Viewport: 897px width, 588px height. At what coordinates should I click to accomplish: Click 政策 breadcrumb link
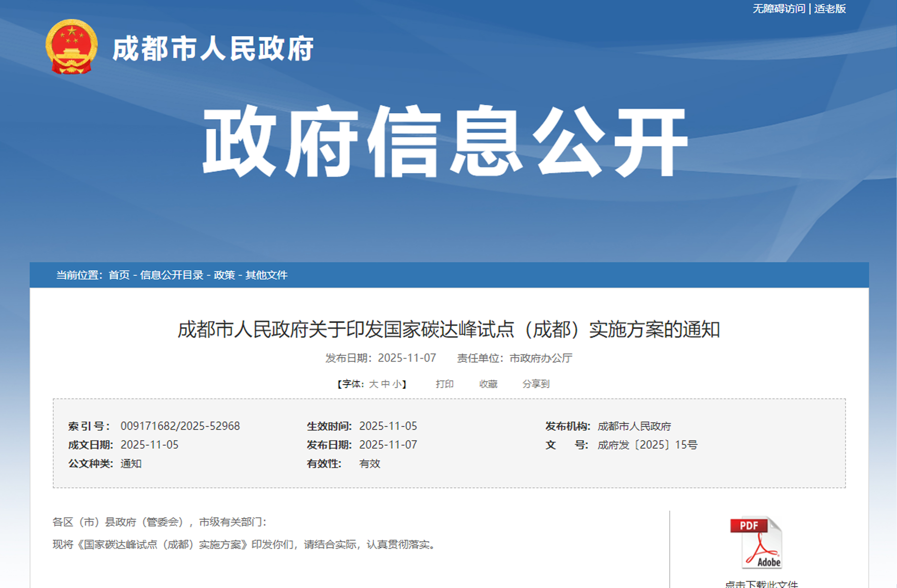224,275
